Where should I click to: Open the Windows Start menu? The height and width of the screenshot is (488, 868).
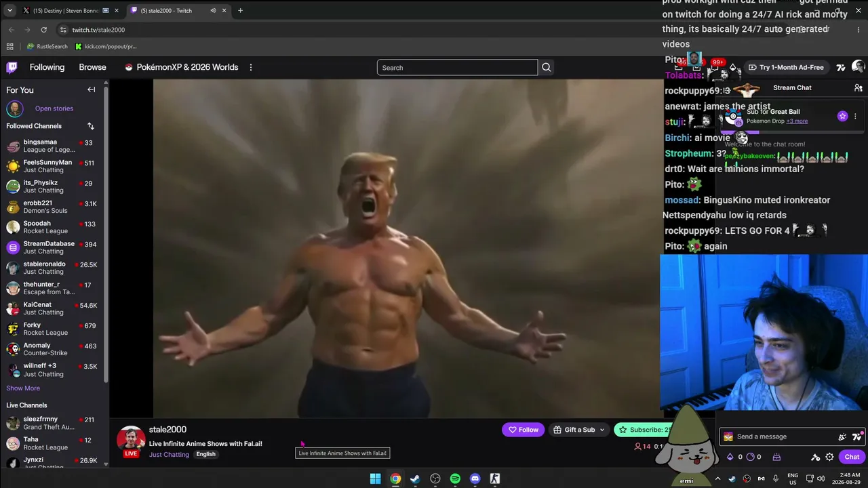click(375, 479)
